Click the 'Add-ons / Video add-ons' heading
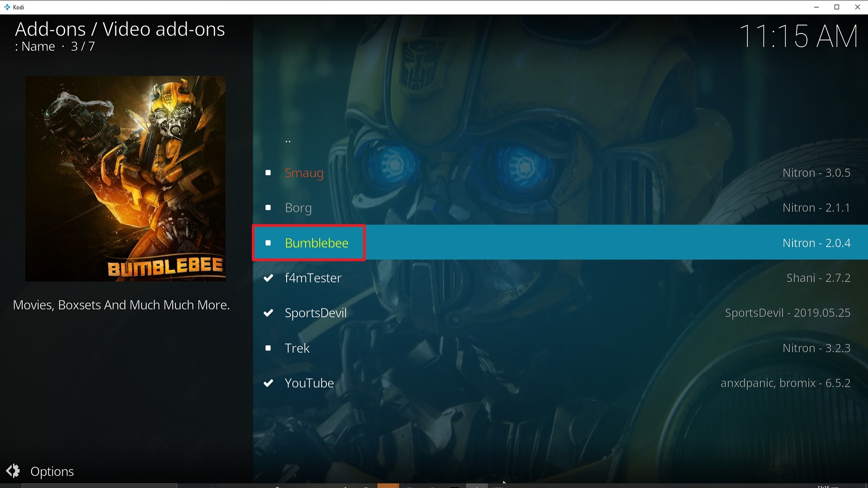The width and height of the screenshot is (868, 488). (x=120, y=29)
